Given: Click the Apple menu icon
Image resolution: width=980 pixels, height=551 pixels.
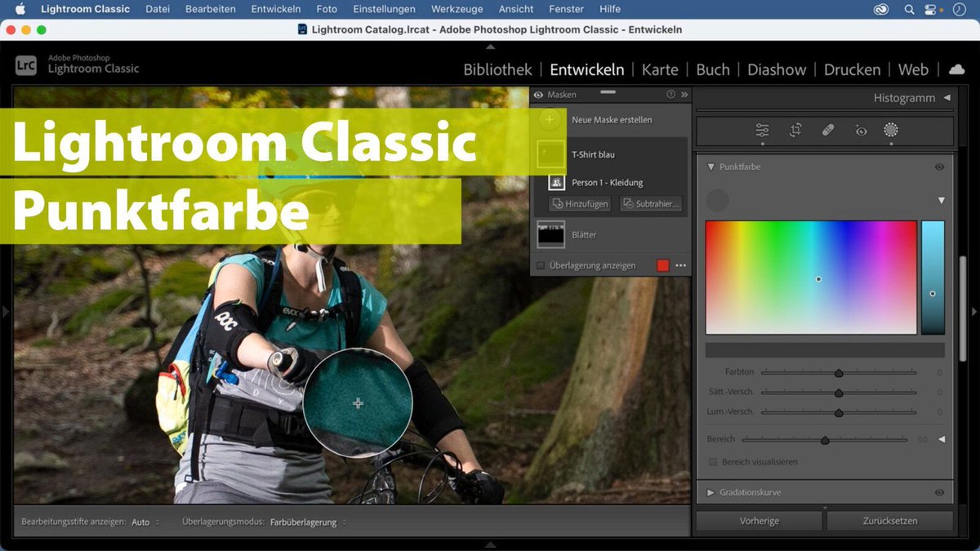Looking at the screenshot, I should pyautogui.click(x=20, y=9).
